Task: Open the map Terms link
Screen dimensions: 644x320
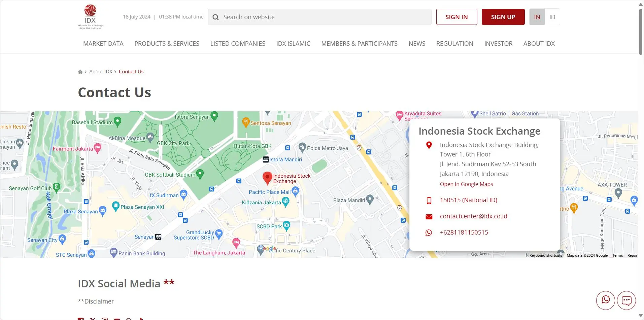Action: tap(617, 255)
